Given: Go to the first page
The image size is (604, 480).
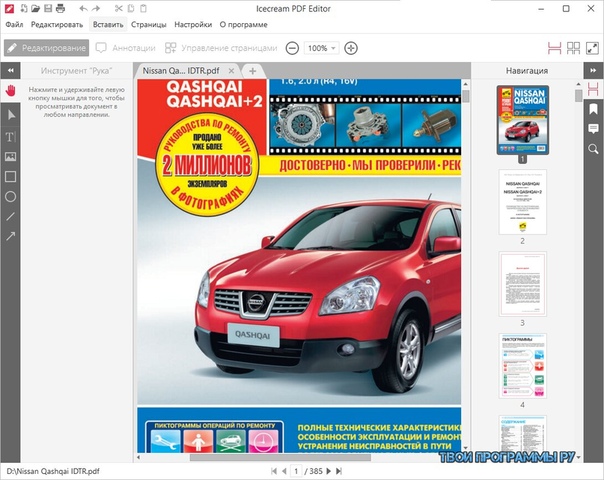Looking at the screenshot, I should 274,471.
